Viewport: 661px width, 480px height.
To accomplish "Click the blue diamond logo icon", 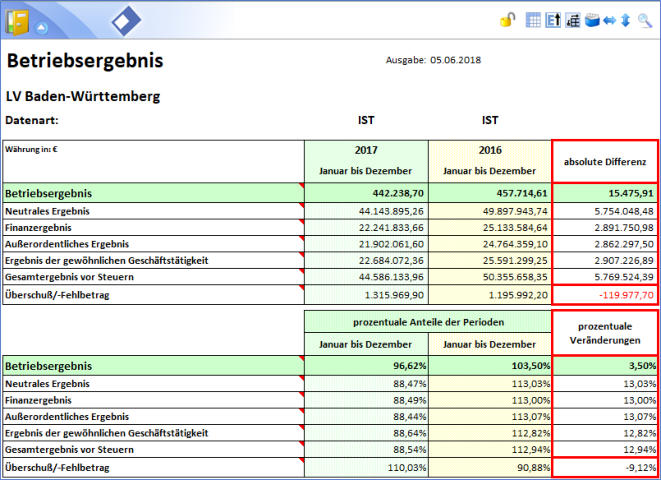I will coord(126,21).
